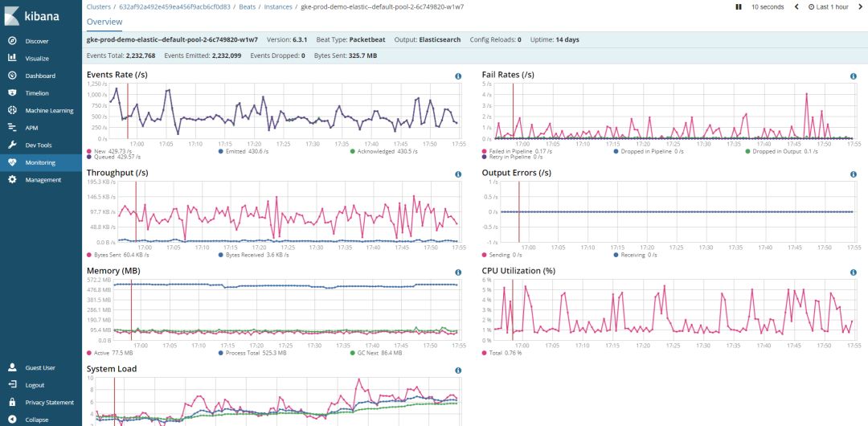Show info for Throughput chart
Viewport: 868px width, 426px height.
pyautogui.click(x=458, y=174)
